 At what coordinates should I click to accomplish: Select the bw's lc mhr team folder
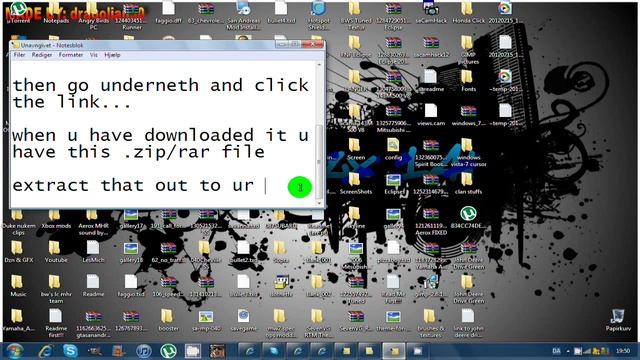56,289
